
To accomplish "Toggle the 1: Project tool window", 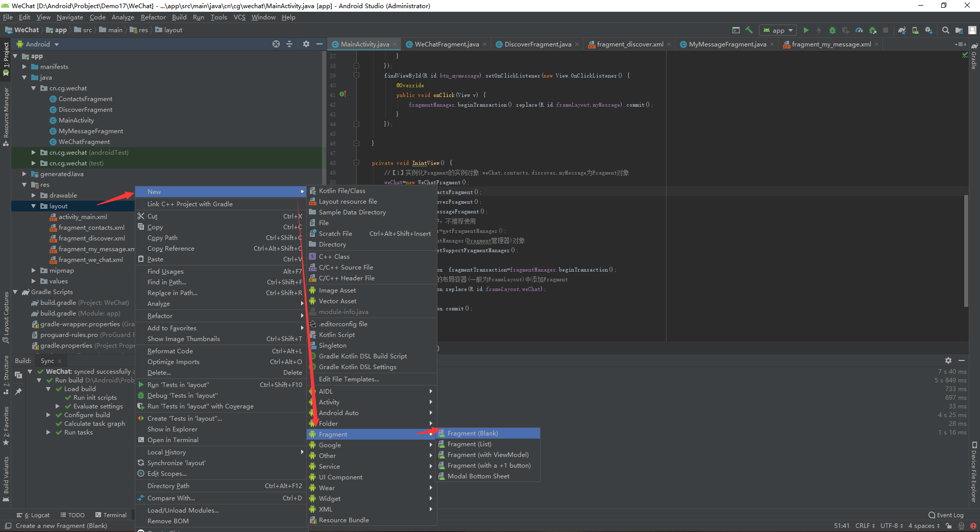I will point(6,58).
